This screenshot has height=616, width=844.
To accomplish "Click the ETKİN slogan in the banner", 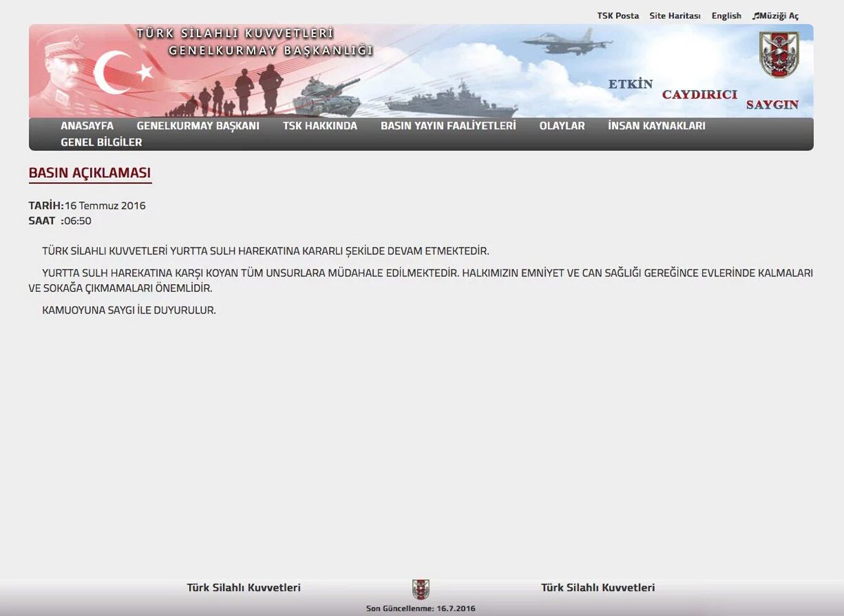I will [630, 84].
